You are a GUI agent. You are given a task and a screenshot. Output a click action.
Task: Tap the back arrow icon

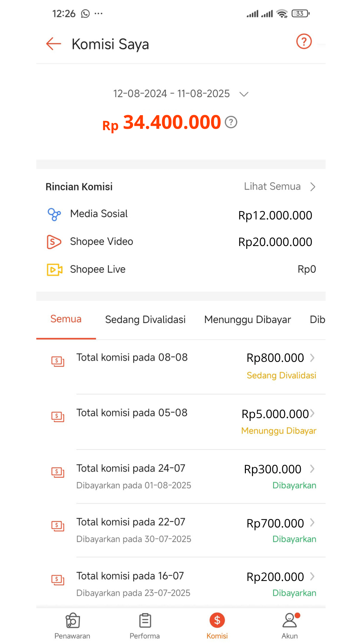tap(53, 44)
